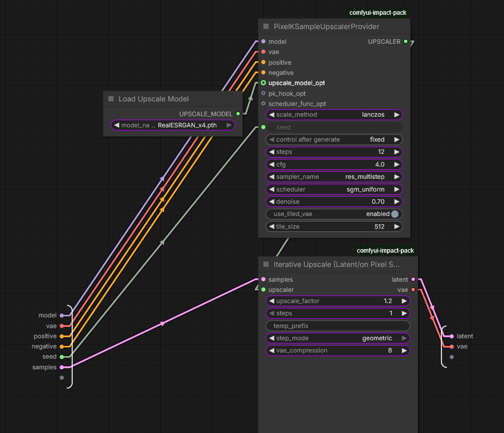
Task: Select the next scheduler with the right arrow
Action: coord(397,189)
